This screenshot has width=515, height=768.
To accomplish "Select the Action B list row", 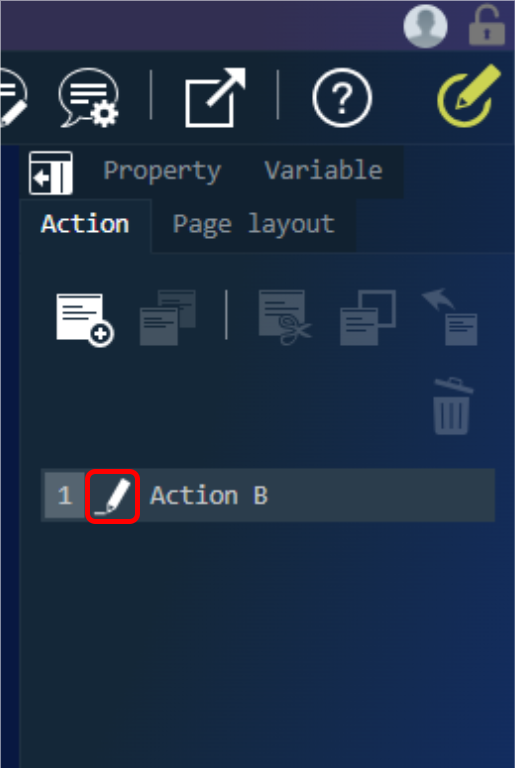I will 268,495.
